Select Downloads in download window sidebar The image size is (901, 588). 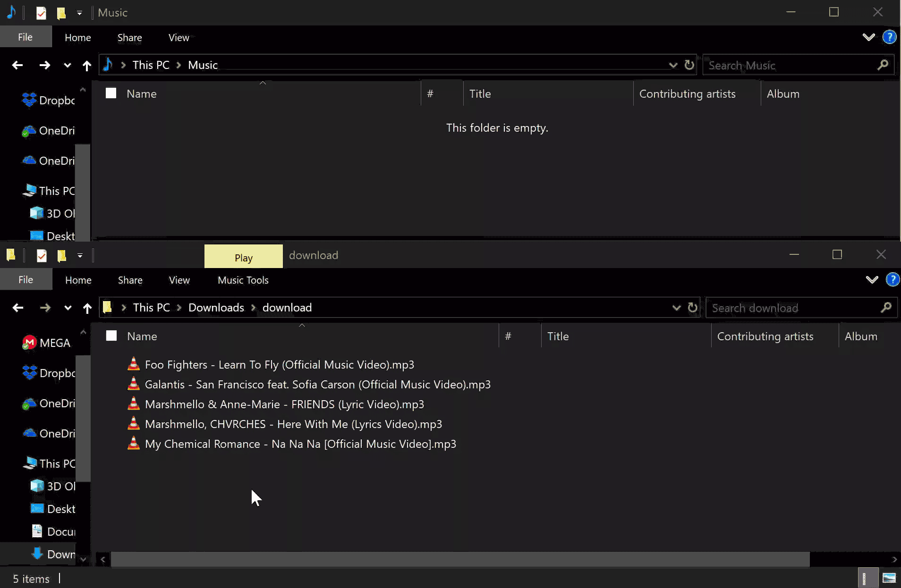click(53, 554)
